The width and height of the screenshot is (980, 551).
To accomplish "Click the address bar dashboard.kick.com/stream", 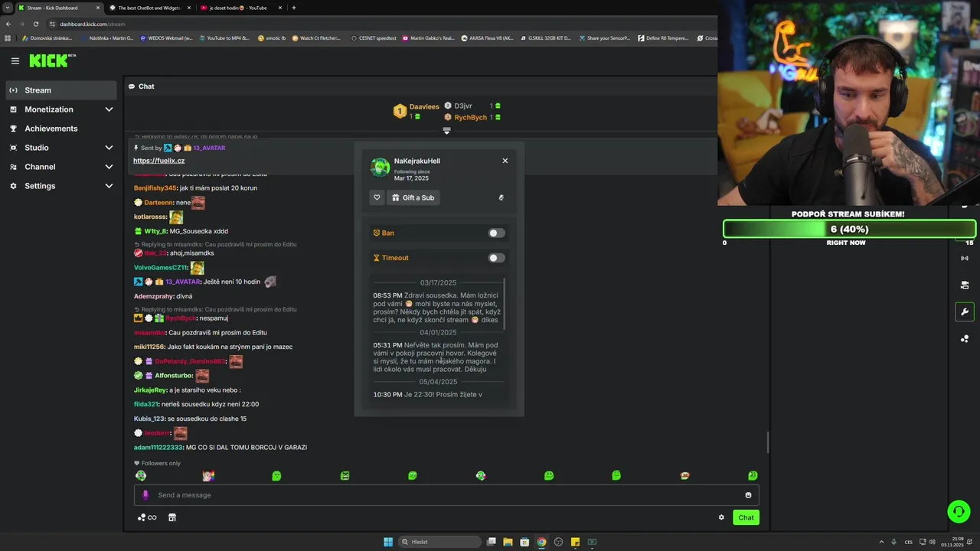I will tap(93, 24).
